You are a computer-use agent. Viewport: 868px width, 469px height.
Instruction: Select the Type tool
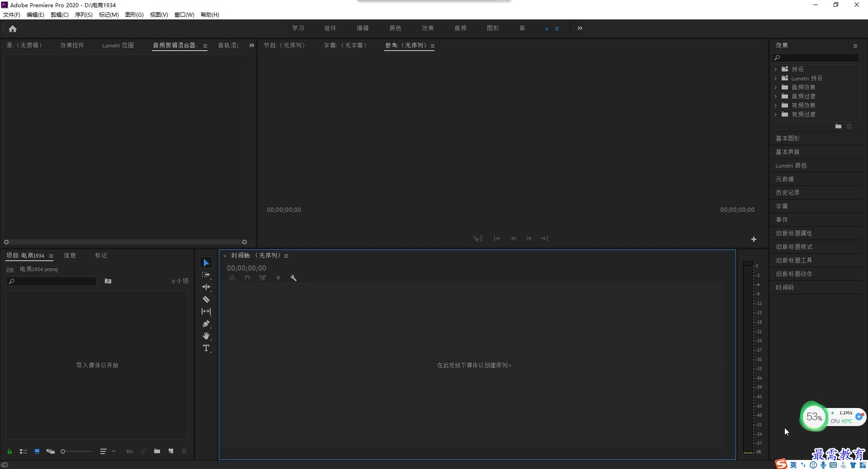(x=206, y=348)
